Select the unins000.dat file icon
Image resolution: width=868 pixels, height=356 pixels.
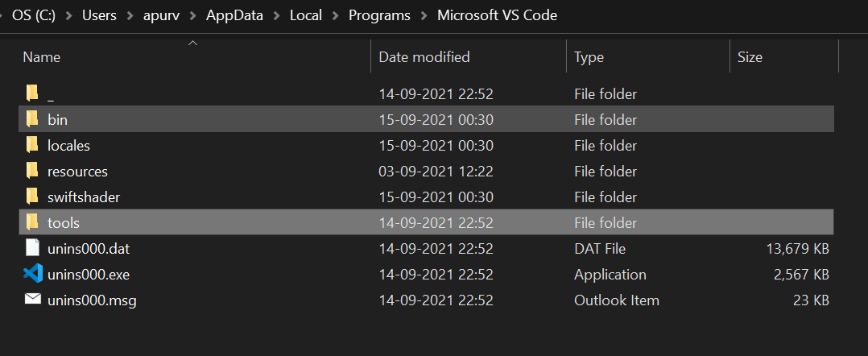click(32, 249)
